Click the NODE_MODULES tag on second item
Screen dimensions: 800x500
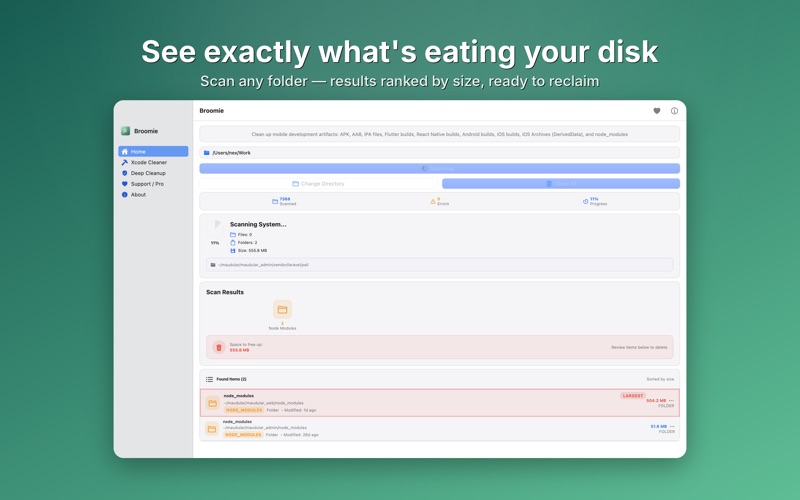point(243,435)
